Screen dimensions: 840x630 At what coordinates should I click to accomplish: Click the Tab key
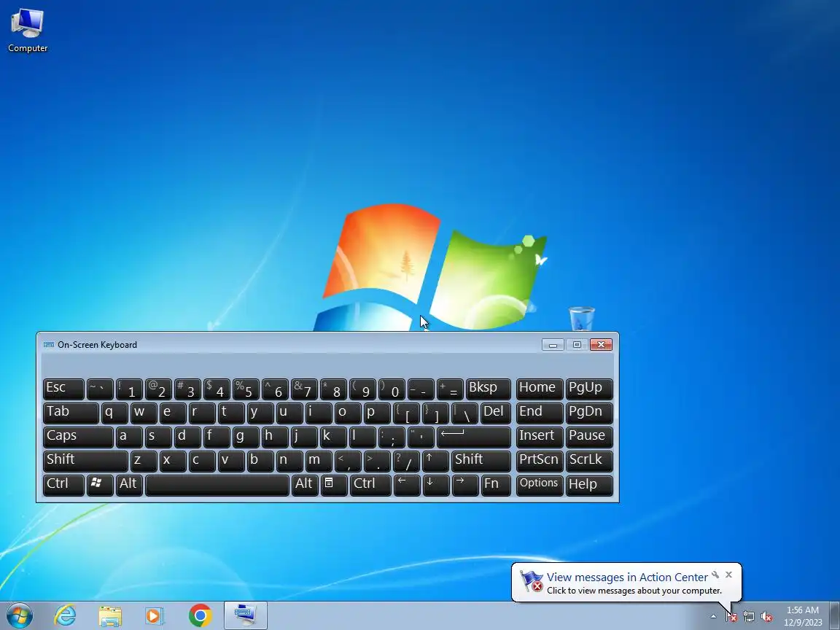click(71, 413)
